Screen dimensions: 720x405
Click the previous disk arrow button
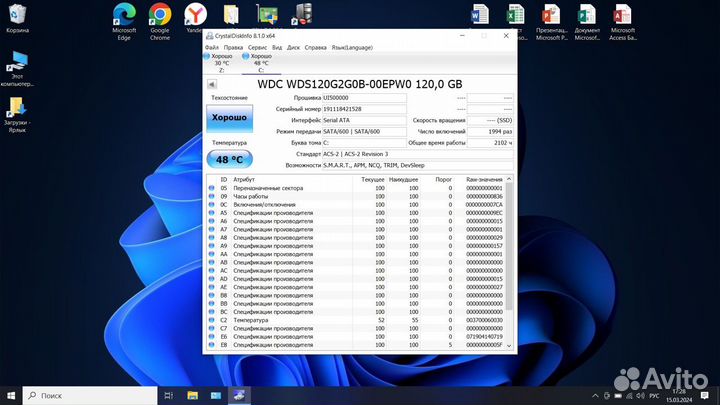point(212,84)
